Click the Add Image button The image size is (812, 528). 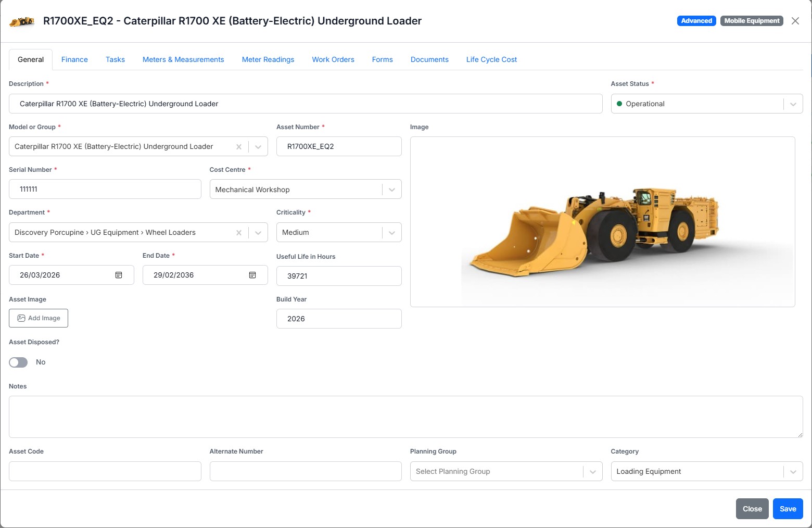tap(39, 318)
